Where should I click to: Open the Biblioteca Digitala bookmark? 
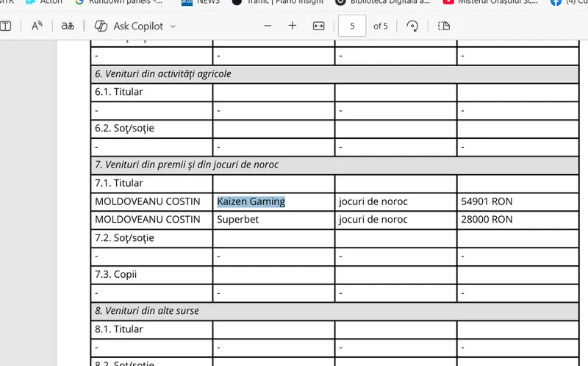click(382, 2)
